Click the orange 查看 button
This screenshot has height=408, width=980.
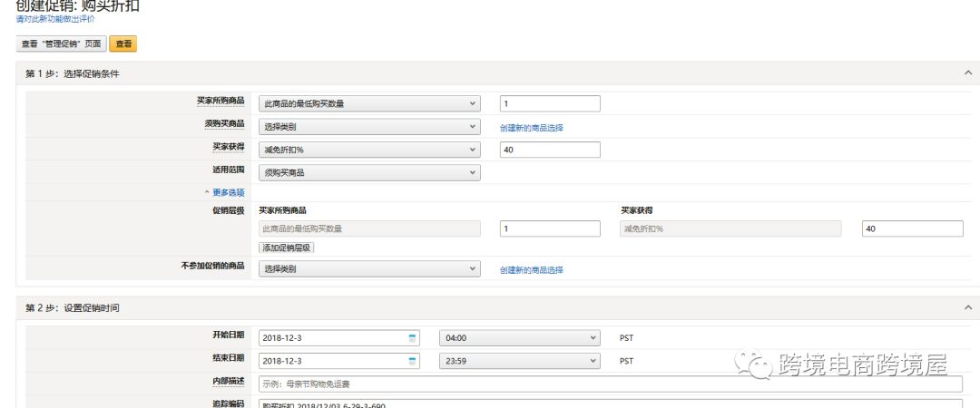(x=123, y=44)
